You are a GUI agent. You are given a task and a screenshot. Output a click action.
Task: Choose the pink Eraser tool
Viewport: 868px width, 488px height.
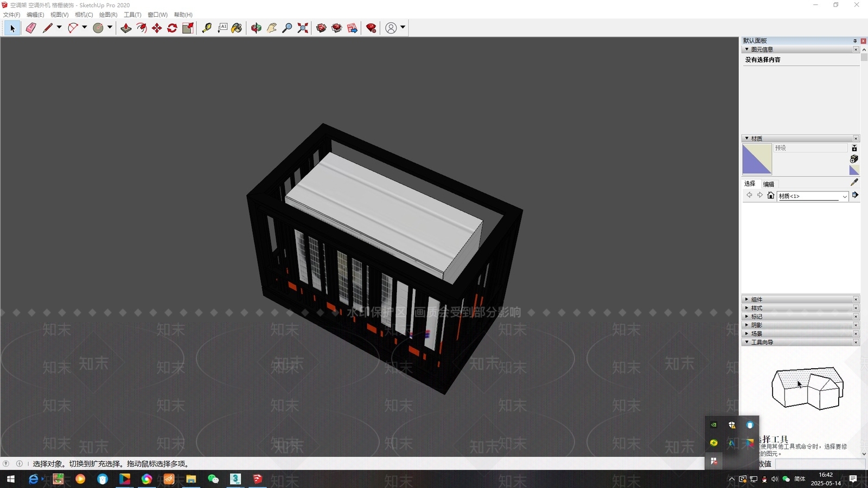point(31,28)
